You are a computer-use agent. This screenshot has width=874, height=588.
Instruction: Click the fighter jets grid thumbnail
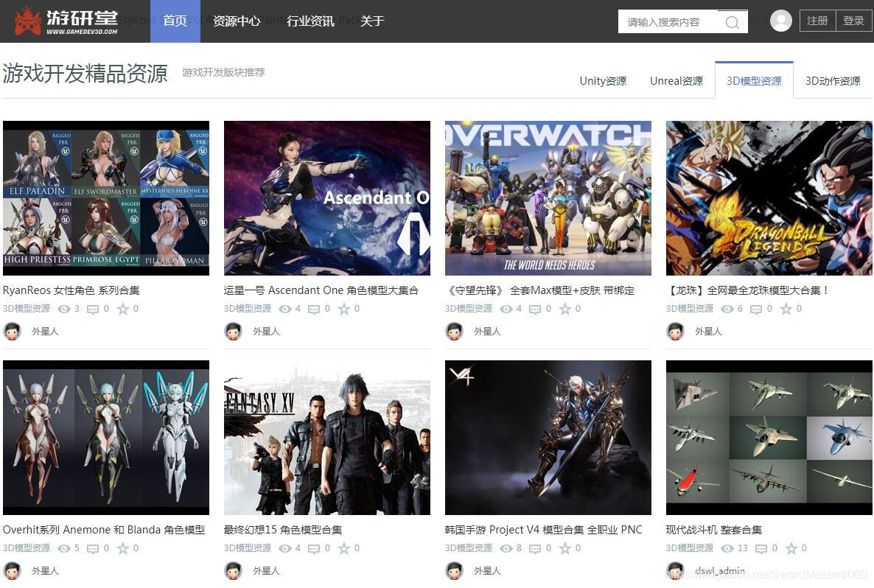(769, 438)
